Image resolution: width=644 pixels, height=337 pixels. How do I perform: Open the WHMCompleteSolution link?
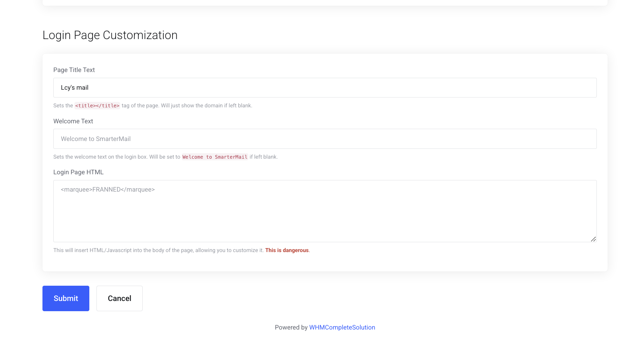tap(342, 327)
